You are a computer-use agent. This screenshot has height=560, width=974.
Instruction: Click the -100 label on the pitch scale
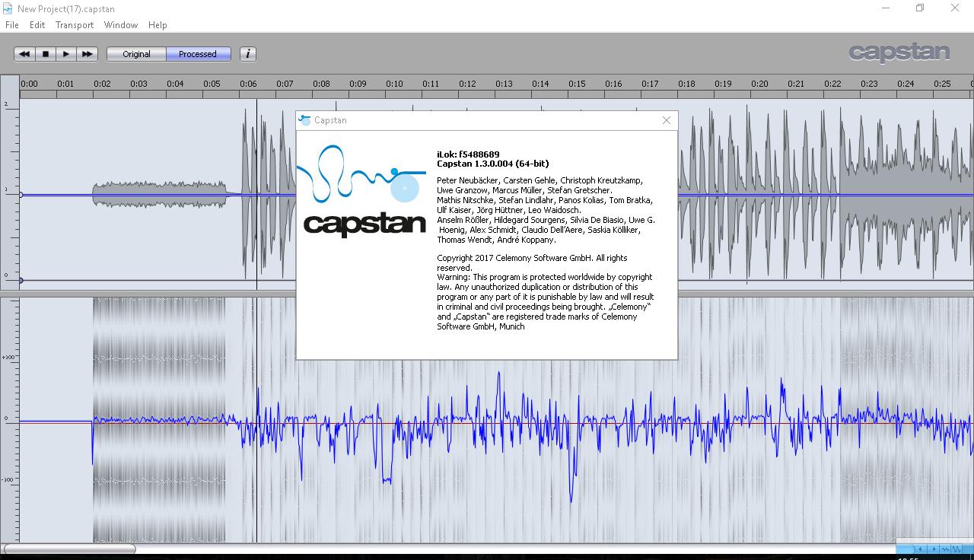[x=8, y=479]
